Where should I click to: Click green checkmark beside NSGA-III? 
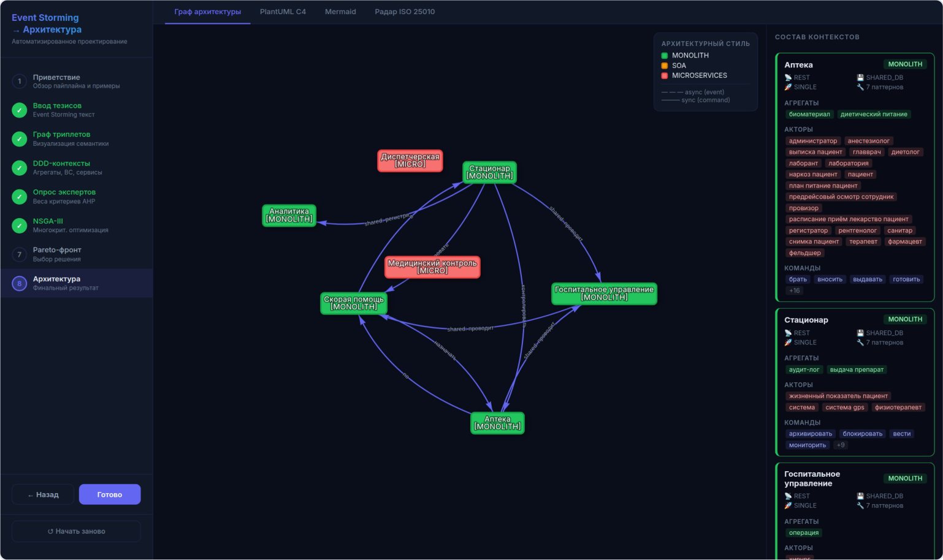click(20, 225)
